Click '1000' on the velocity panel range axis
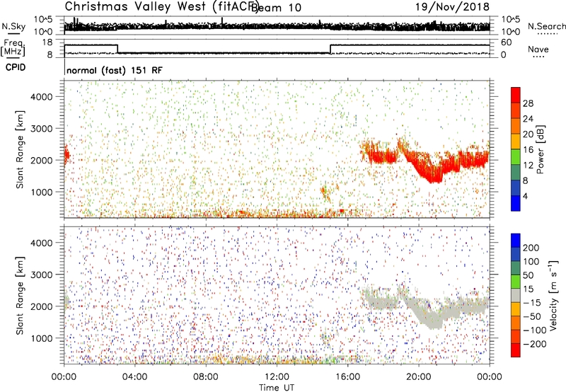Image resolution: width=566 pixels, height=392 pixels. pos(42,338)
